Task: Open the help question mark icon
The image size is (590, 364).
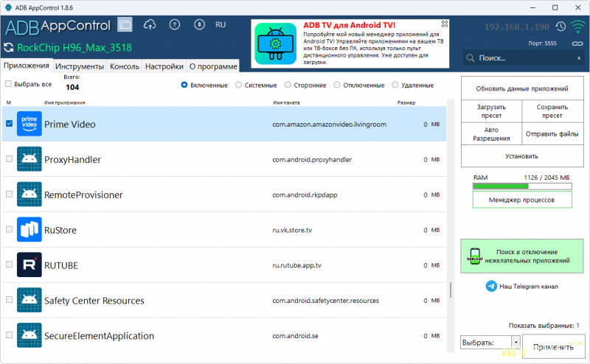Action: click(x=175, y=25)
